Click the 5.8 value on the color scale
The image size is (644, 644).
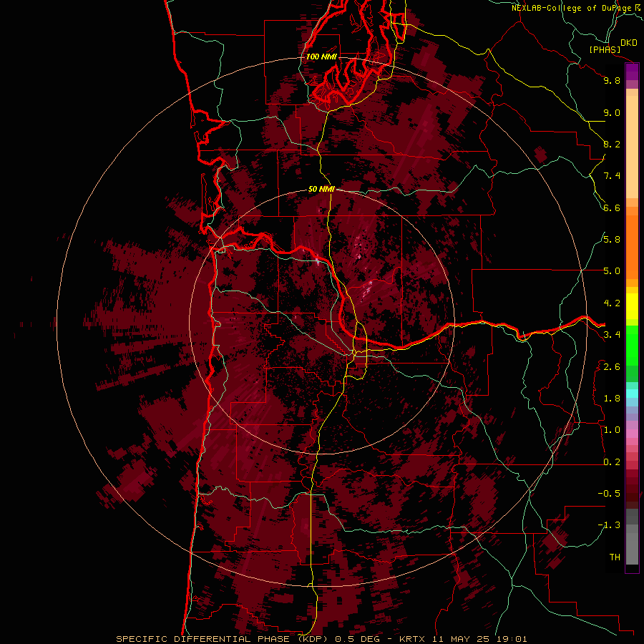[x=612, y=240]
